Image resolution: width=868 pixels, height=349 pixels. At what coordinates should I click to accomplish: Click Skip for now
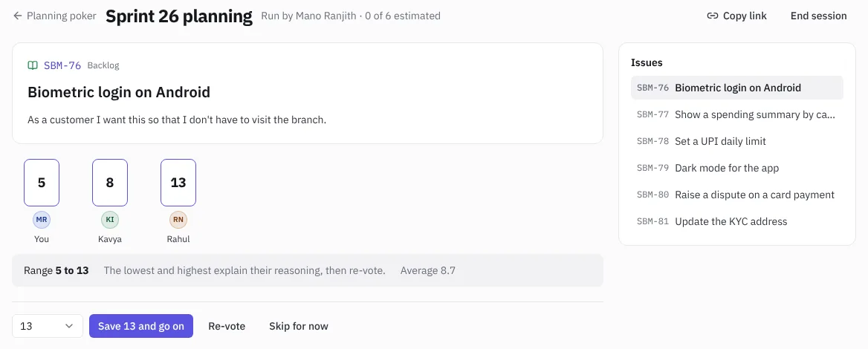pyautogui.click(x=299, y=326)
